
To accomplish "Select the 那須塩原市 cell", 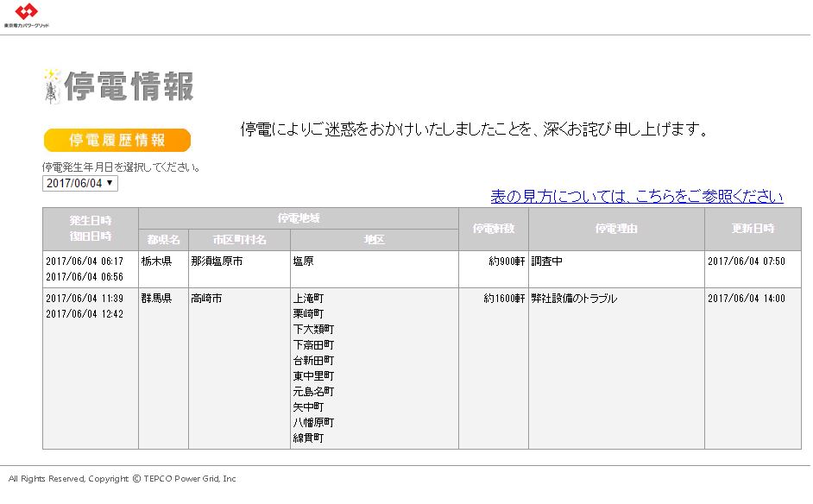I will (217, 261).
